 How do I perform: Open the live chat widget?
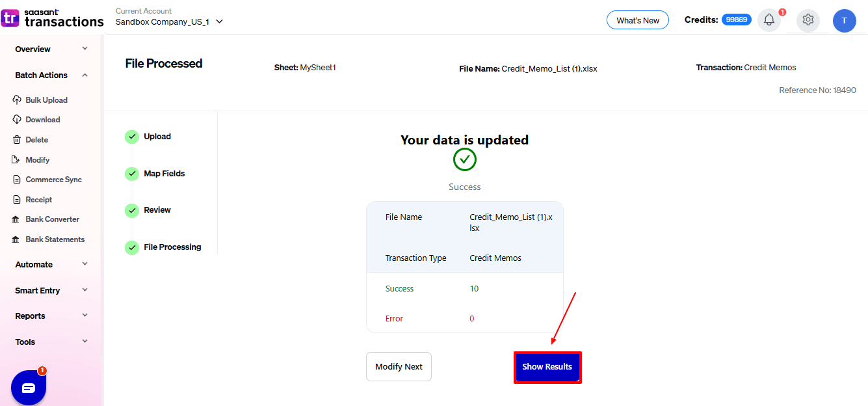pyautogui.click(x=27, y=387)
